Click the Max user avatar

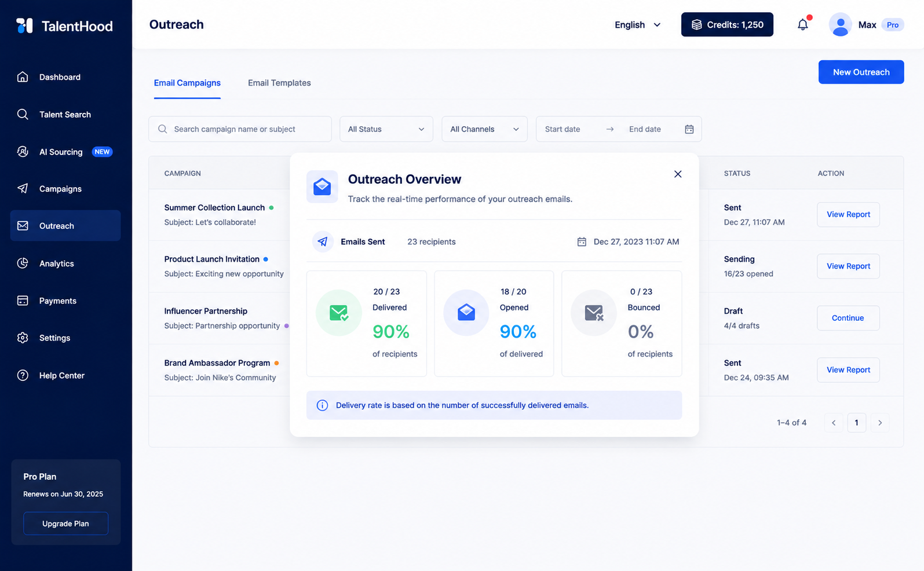pos(840,25)
